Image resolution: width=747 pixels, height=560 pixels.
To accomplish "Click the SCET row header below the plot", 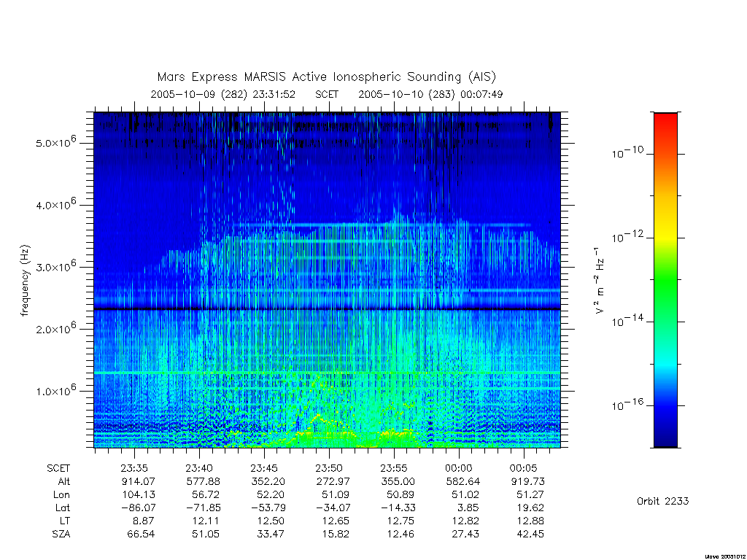I will 58,468.
